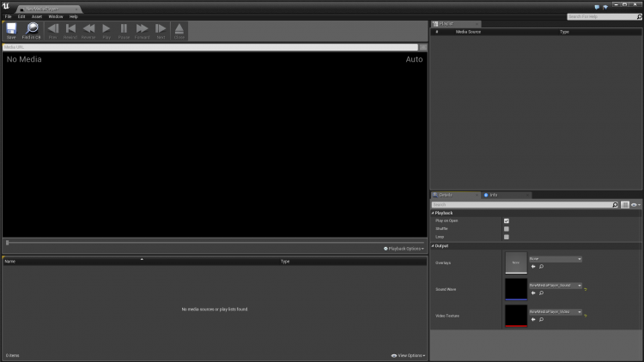
Task: Open the File menu
Action: coord(9,16)
